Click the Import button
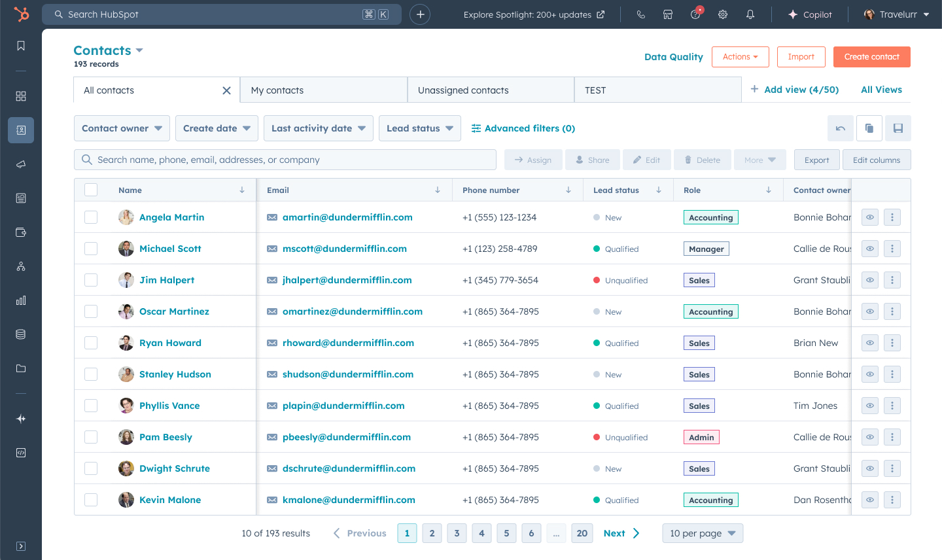942x560 pixels. 801,57
